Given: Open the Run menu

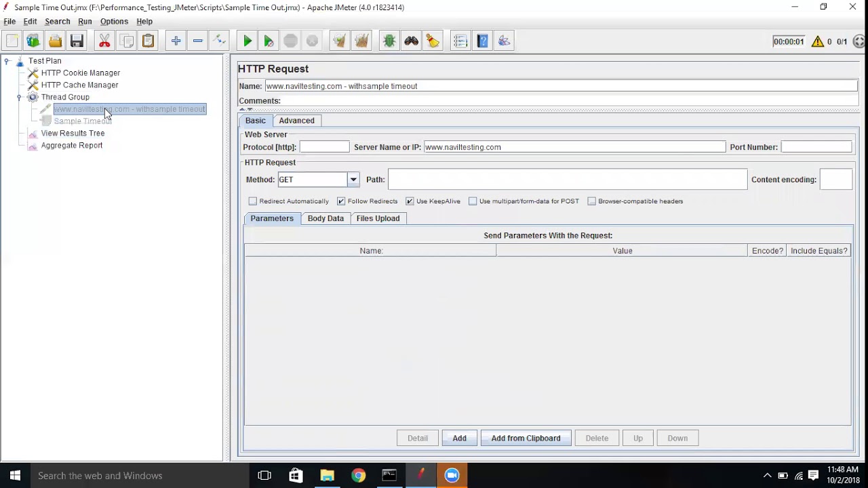Looking at the screenshot, I should [x=85, y=22].
